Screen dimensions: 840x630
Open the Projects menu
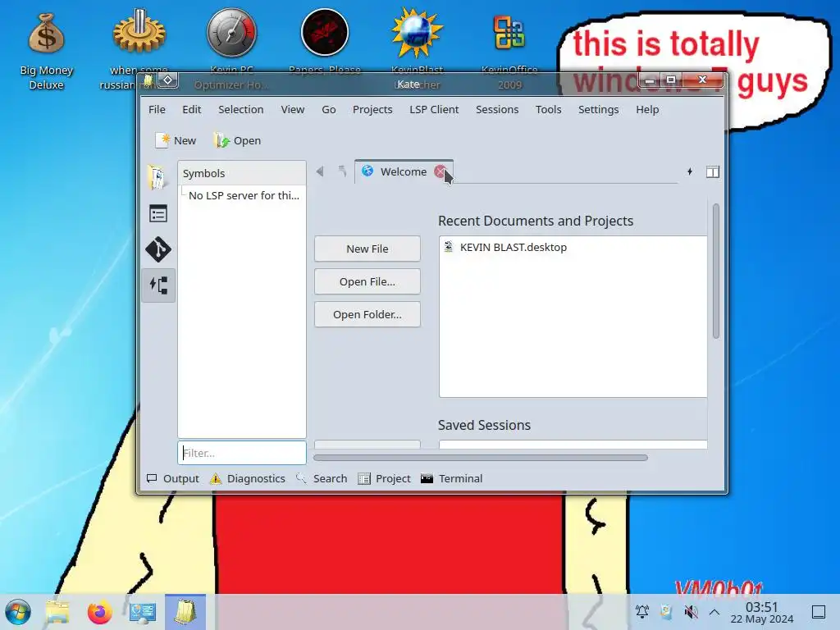[x=372, y=109]
